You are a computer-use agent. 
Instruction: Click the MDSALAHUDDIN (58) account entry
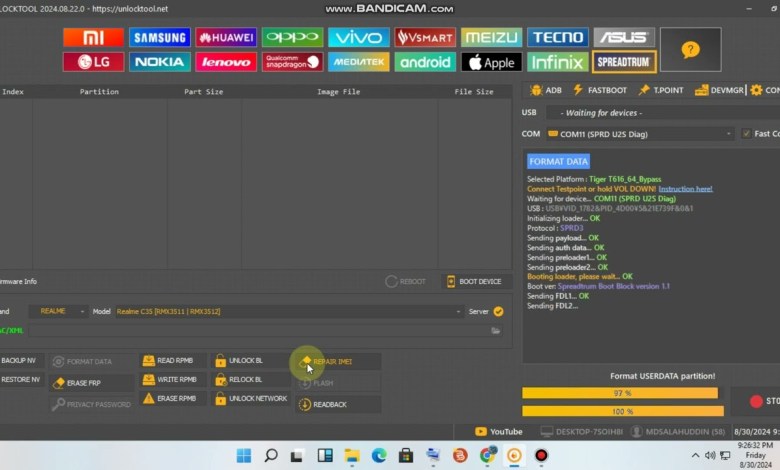[x=678, y=432]
